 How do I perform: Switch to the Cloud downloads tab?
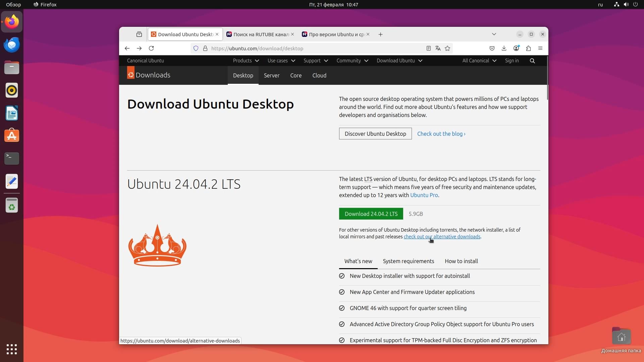click(319, 75)
